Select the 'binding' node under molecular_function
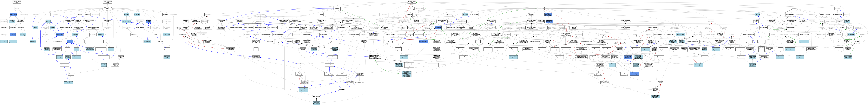Viewport: 868px width, 105px height. pyautogui.click(x=17, y=8)
